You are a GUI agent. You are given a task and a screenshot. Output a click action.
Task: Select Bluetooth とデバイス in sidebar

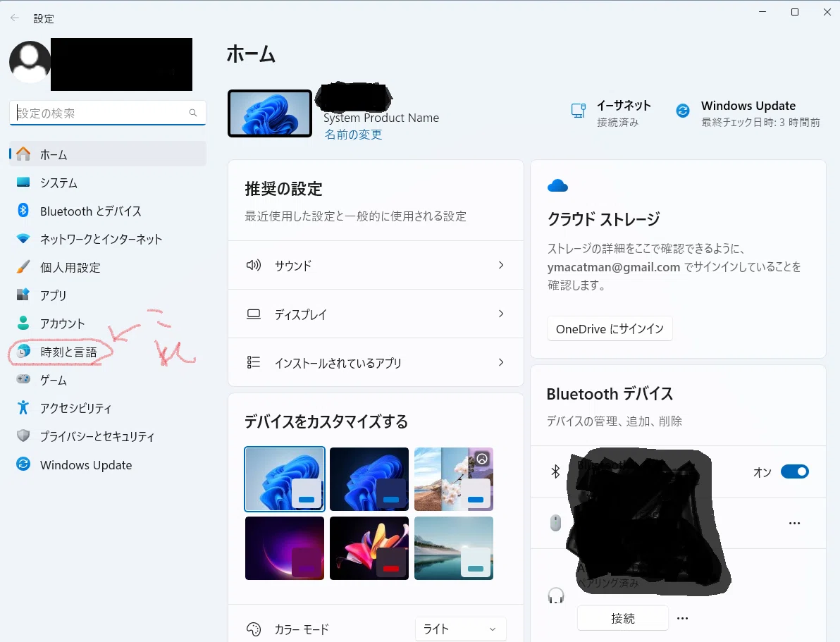click(108, 211)
